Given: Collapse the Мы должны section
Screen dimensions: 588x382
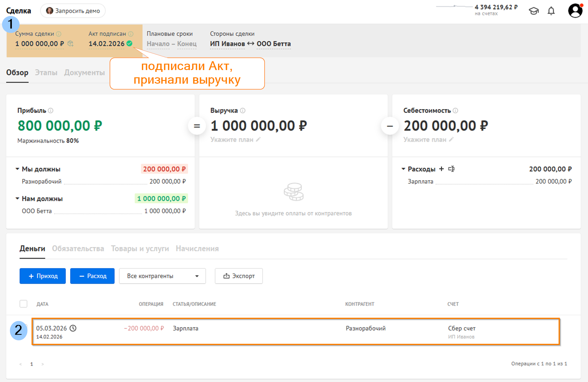Looking at the screenshot, I should tap(17, 169).
